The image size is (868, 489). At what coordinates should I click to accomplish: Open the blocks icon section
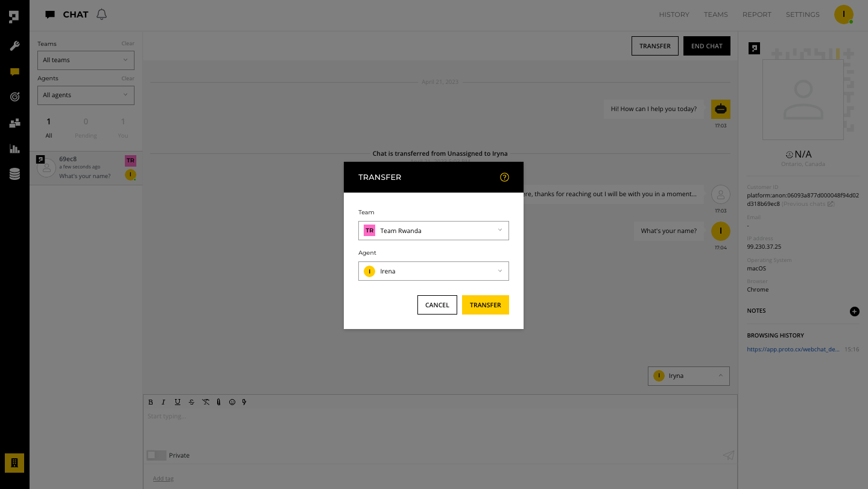pos(14,123)
